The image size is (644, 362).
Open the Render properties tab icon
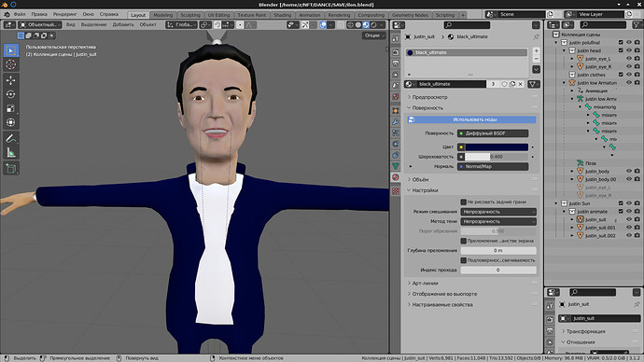click(396, 52)
